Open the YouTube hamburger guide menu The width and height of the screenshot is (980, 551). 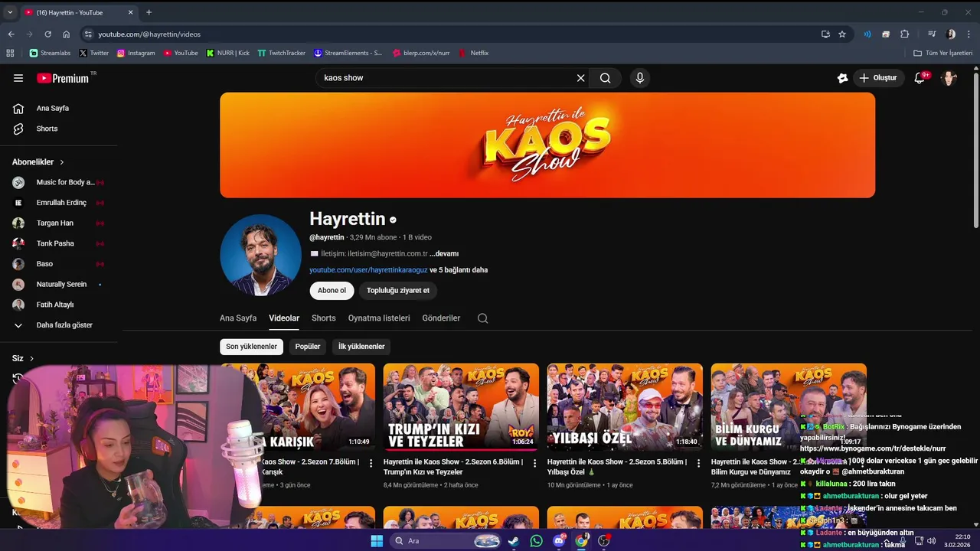tap(18, 78)
